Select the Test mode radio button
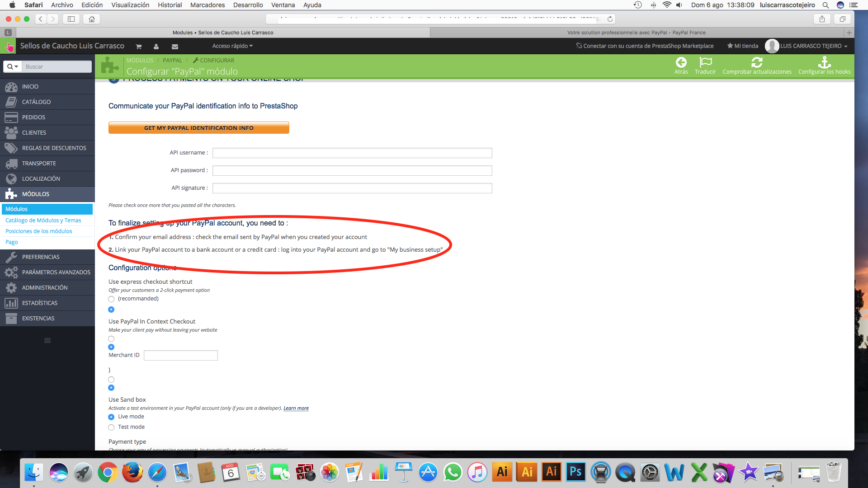Image resolution: width=868 pixels, height=488 pixels. 111,427
